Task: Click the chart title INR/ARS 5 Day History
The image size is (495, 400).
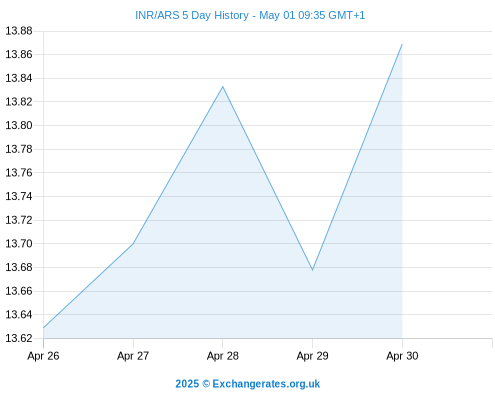Action: coord(250,15)
